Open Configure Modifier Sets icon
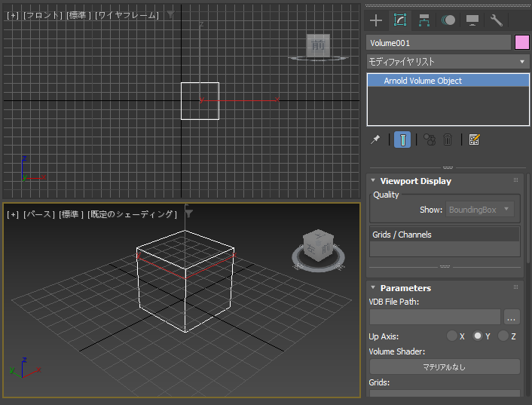The height and width of the screenshot is (405, 532). (x=474, y=140)
